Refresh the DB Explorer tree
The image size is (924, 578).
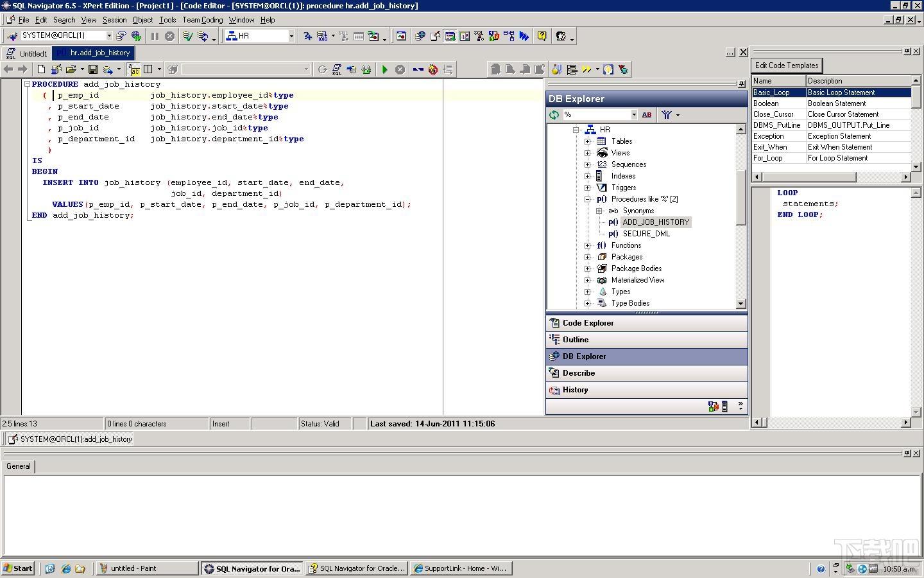554,115
